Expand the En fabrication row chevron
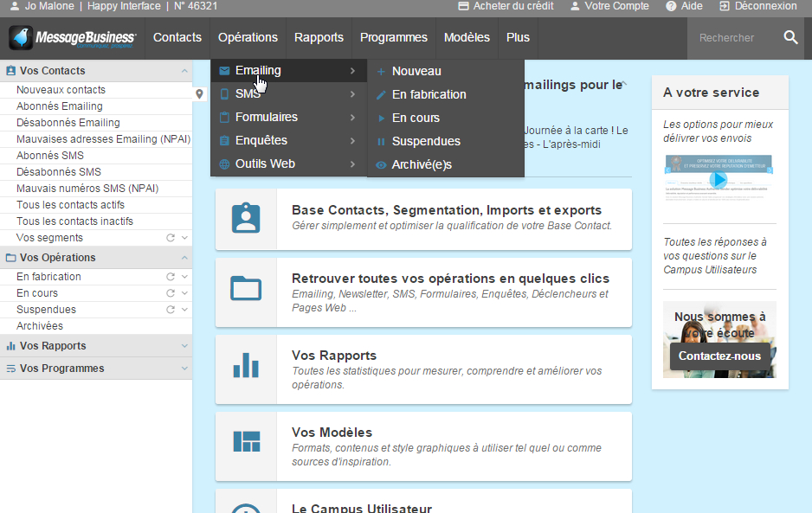The width and height of the screenshot is (812, 513). point(184,277)
